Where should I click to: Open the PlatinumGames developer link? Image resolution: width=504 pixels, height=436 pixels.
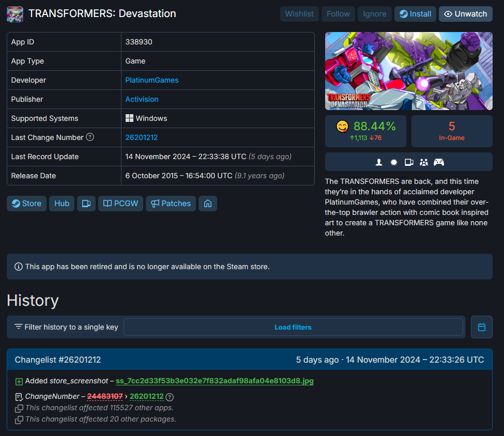tap(151, 80)
